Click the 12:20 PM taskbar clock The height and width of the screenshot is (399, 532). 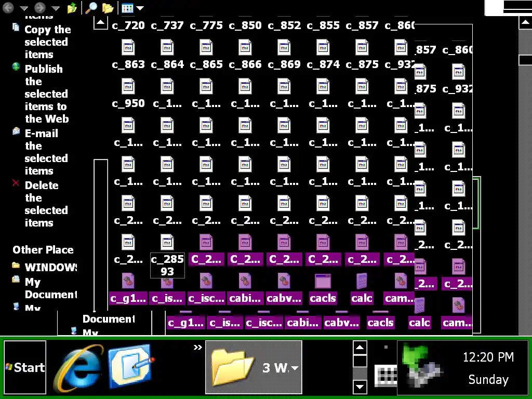click(488, 357)
